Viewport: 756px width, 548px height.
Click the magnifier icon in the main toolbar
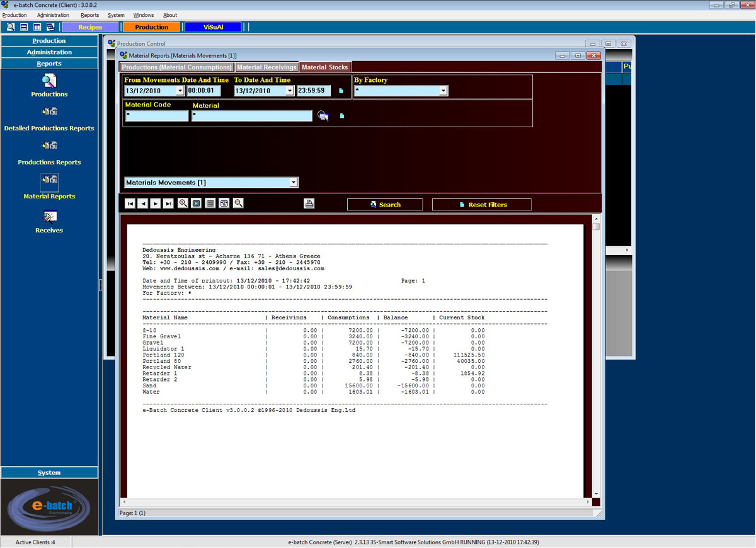pyautogui.click(x=11, y=27)
